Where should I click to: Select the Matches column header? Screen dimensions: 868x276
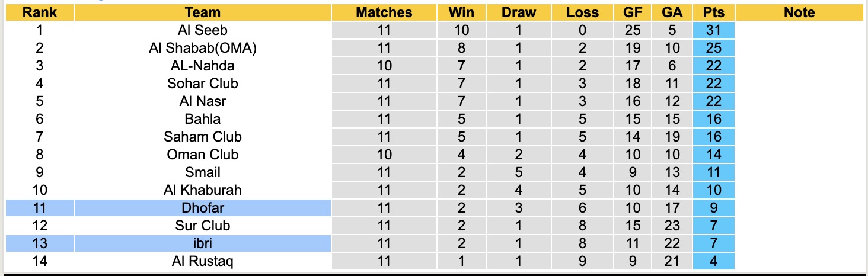tap(384, 12)
